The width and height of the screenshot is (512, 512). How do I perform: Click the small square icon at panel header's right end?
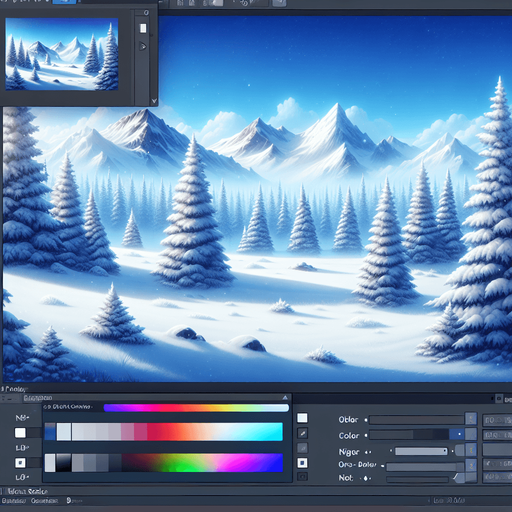point(499,398)
